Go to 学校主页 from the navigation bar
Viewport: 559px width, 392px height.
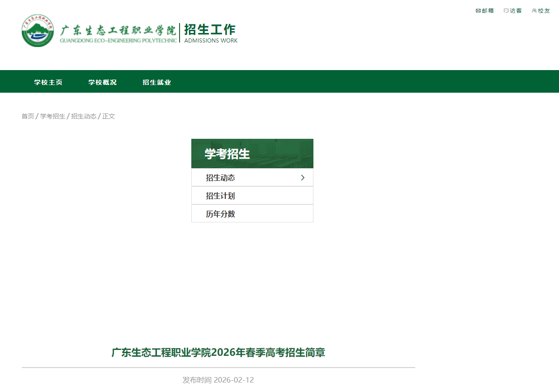[x=48, y=82]
